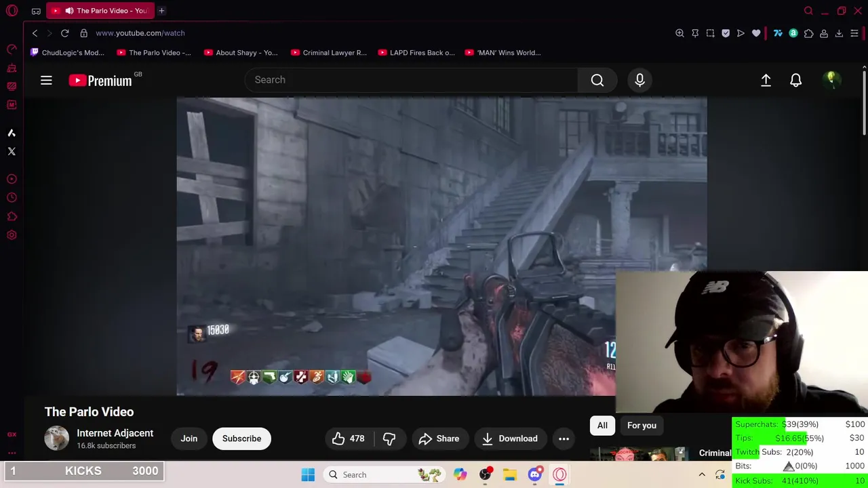Click the address bar URL
The width and height of the screenshot is (868, 488).
[140, 33]
